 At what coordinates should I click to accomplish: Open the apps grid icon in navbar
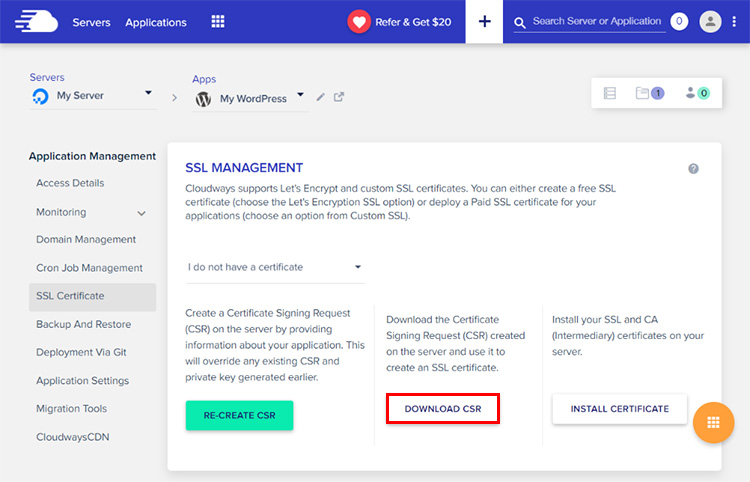(x=218, y=22)
